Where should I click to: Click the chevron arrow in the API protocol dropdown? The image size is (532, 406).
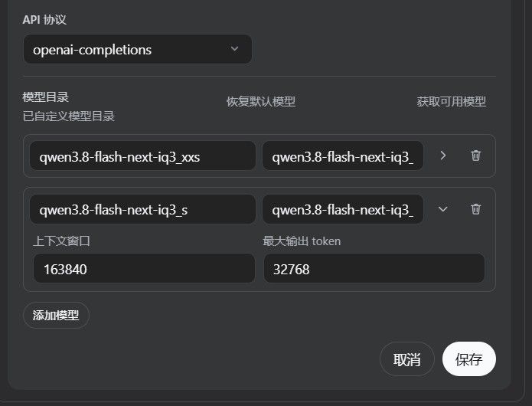[x=234, y=49]
